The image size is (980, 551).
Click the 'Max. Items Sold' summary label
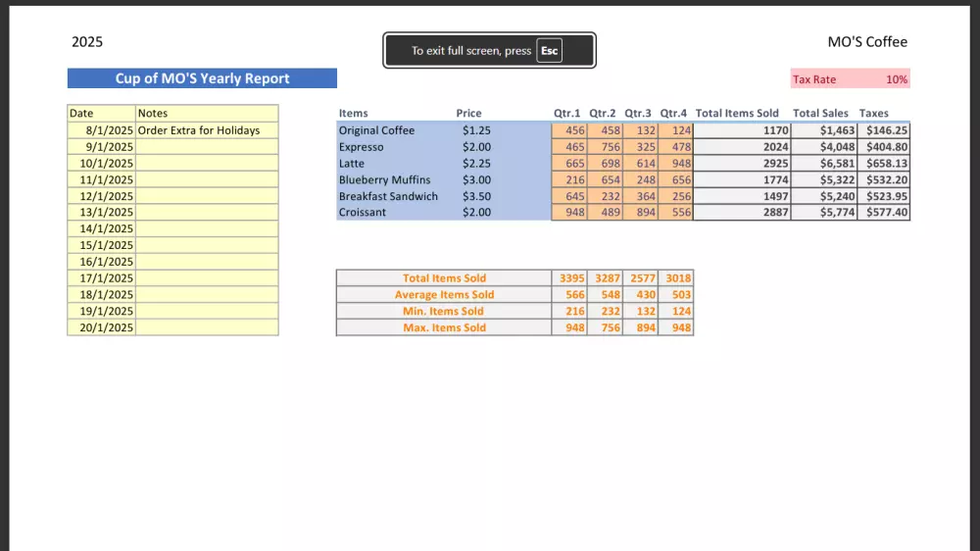(444, 327)
